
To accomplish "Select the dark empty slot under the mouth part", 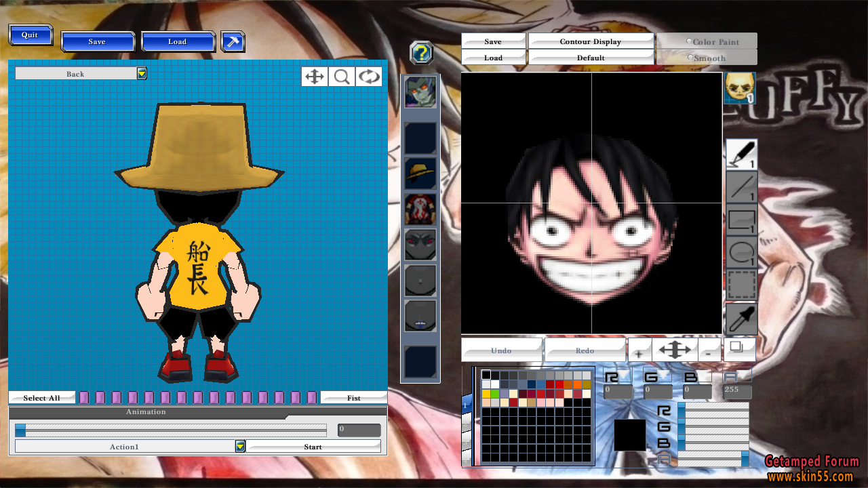I will [420, 361].
